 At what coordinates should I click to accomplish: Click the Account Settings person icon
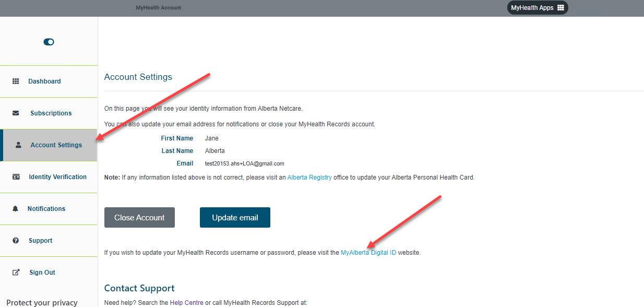coord(18,145)
